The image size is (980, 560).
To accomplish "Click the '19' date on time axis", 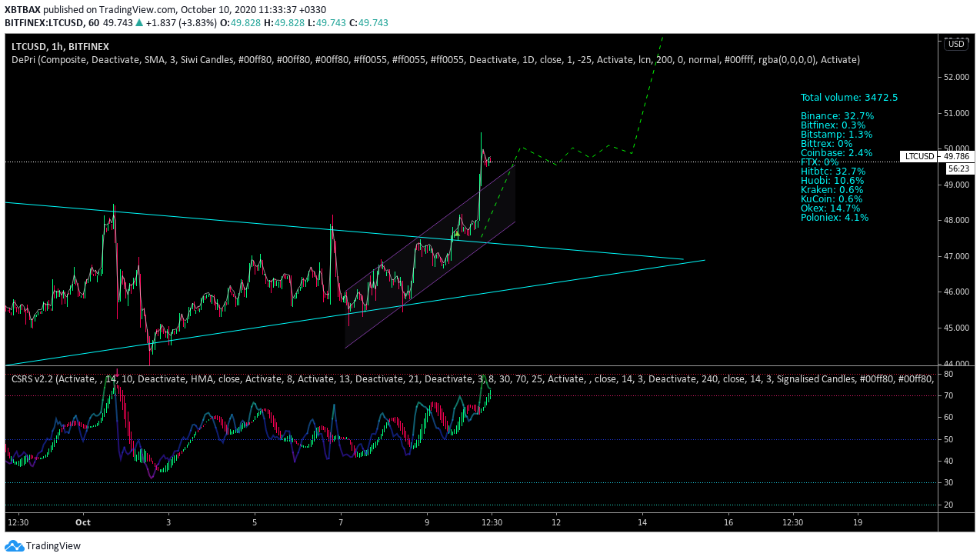I will click(x=857, y=522).
